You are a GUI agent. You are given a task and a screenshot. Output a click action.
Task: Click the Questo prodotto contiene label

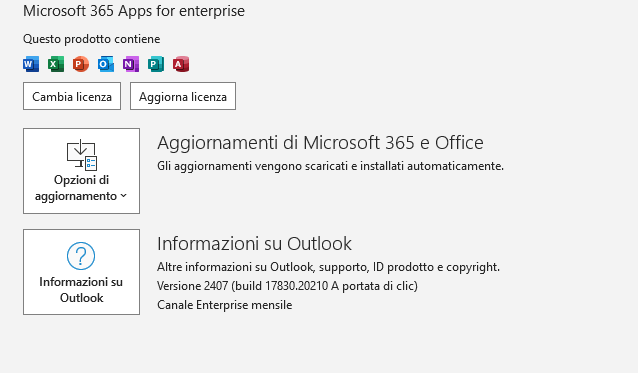tap(92, 39)
